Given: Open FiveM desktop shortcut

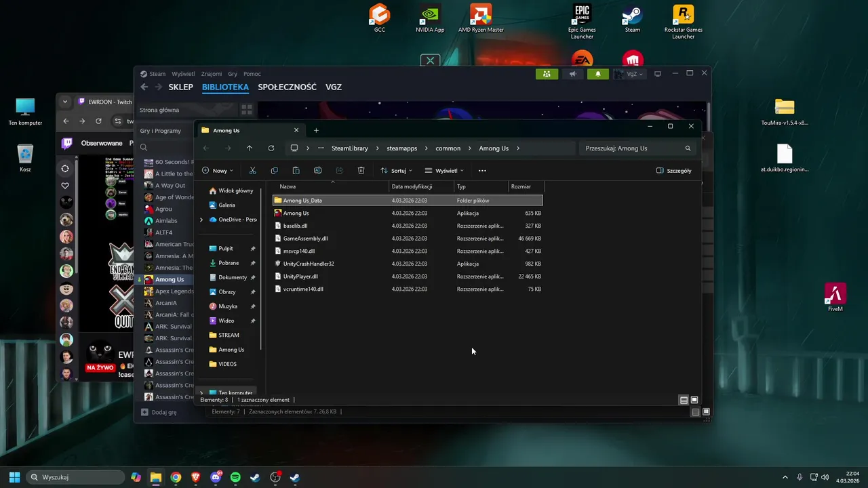Looking at the screenshot, I should [x=835, y=297].
